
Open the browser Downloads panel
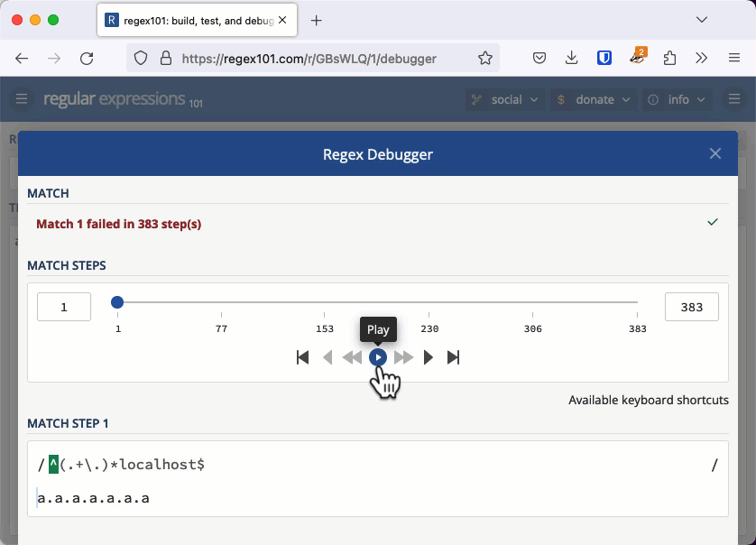click(x=571, y=57)
